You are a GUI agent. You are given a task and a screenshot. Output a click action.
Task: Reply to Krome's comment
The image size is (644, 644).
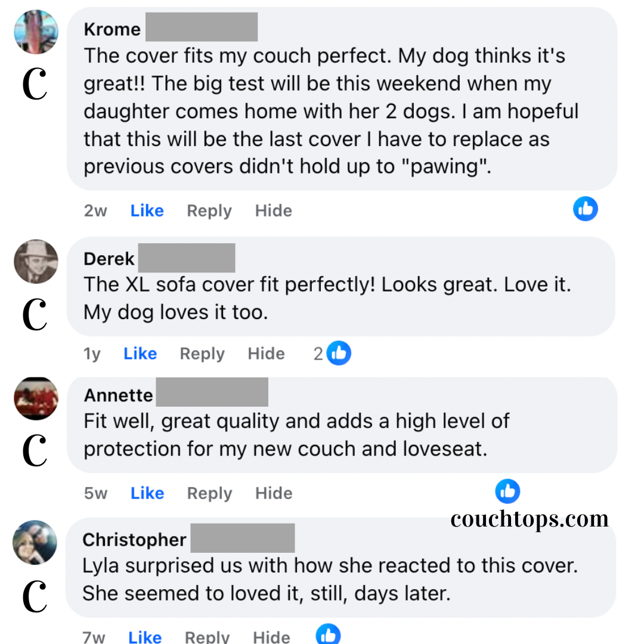209,210
